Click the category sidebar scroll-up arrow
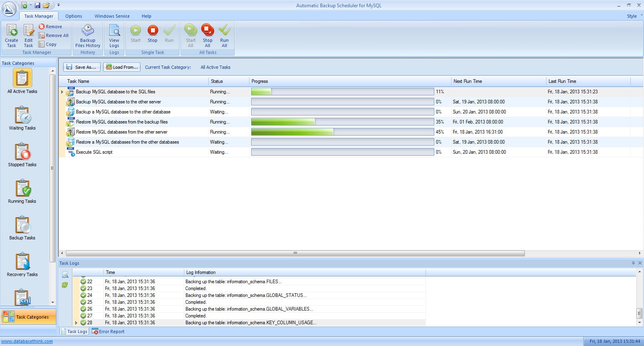This screenshot has width=644, height=346. click(53, 71)
